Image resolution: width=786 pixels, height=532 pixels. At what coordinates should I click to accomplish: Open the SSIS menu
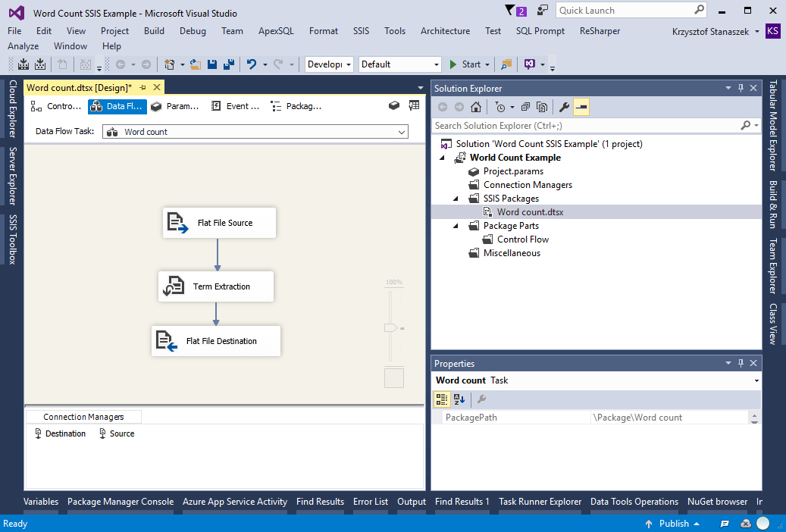tap(361, 31)
